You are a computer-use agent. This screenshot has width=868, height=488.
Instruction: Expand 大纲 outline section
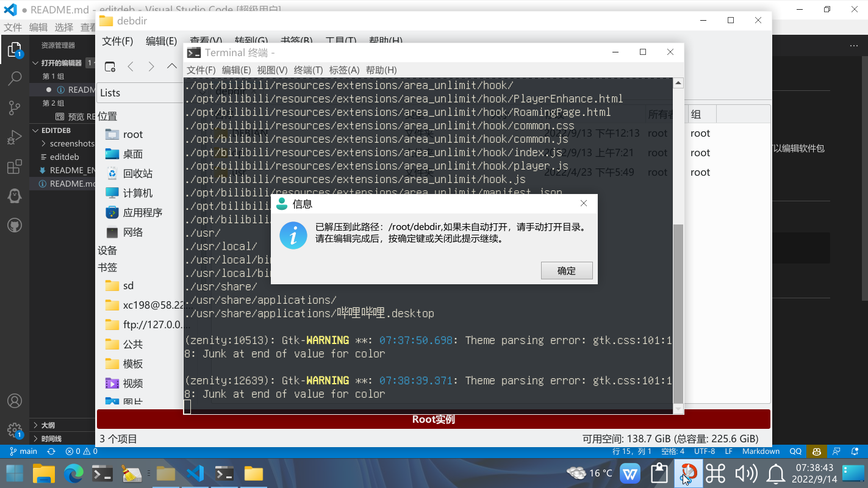(48, 425)
